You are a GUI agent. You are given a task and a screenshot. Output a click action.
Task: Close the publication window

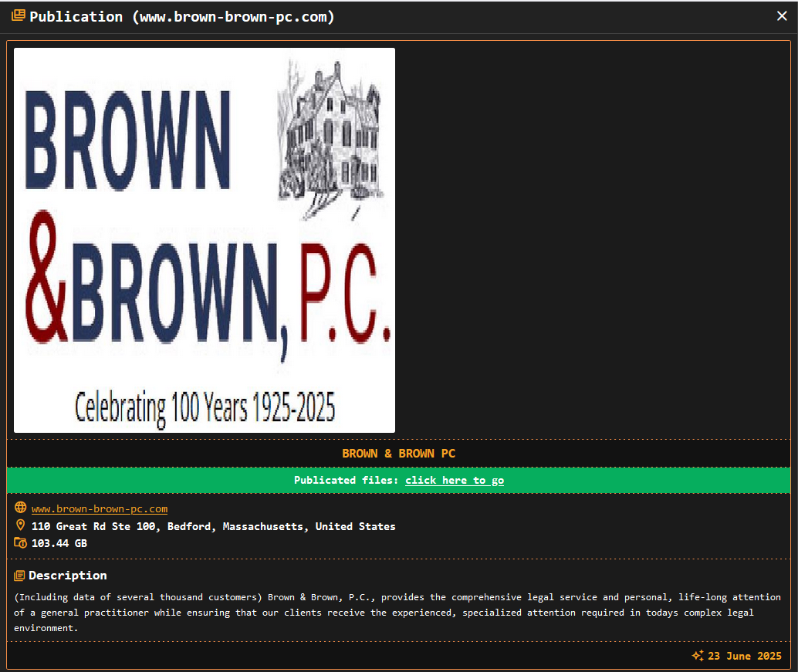click(782, 15)
